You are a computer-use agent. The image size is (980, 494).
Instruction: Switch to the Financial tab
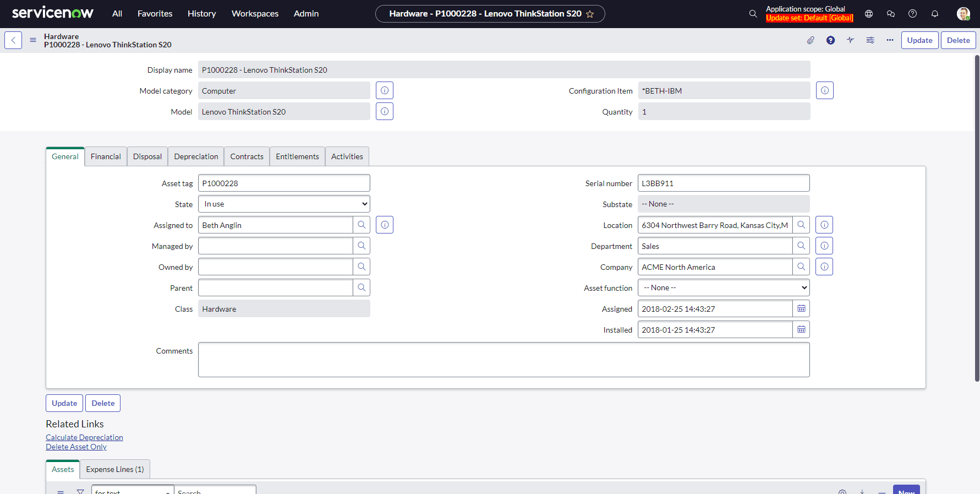point(106,156)
